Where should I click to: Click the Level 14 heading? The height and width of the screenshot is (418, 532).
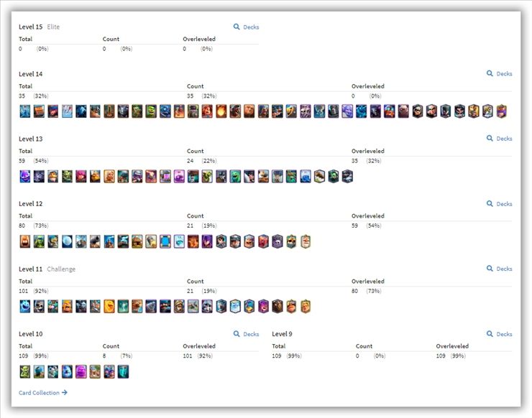coord(30,74)
